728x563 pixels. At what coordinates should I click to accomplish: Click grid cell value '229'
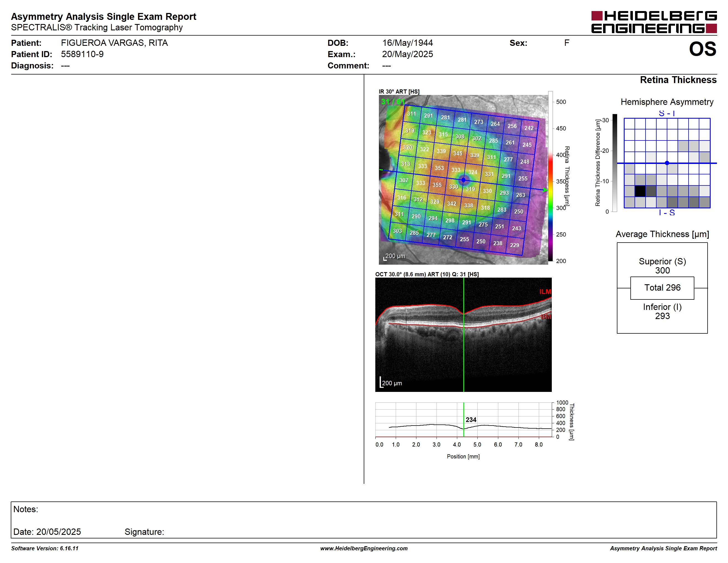515,245
